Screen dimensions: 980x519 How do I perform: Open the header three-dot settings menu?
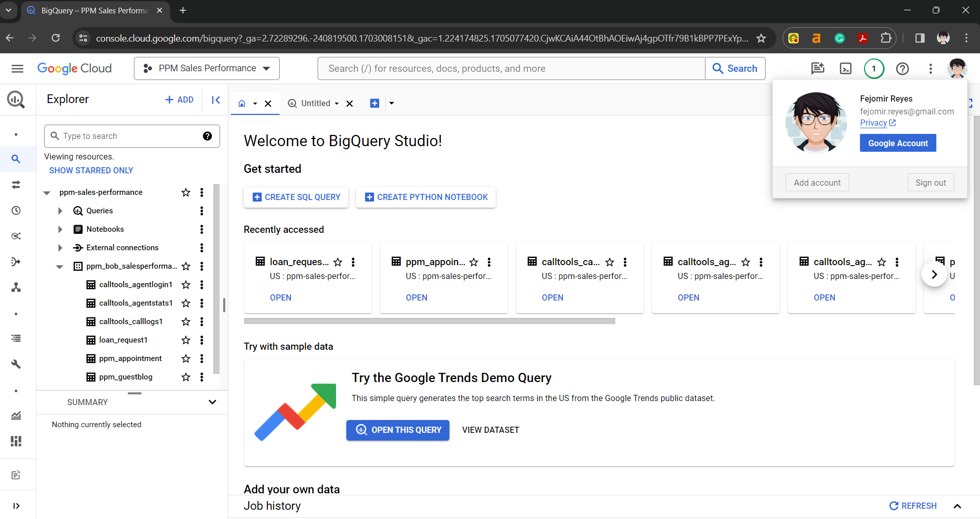coord(931,68)
